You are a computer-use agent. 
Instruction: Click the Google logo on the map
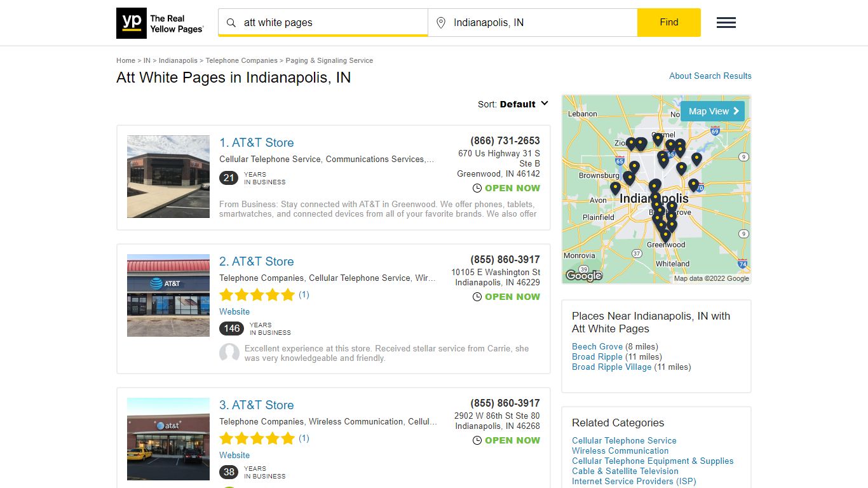coord(583,275)
